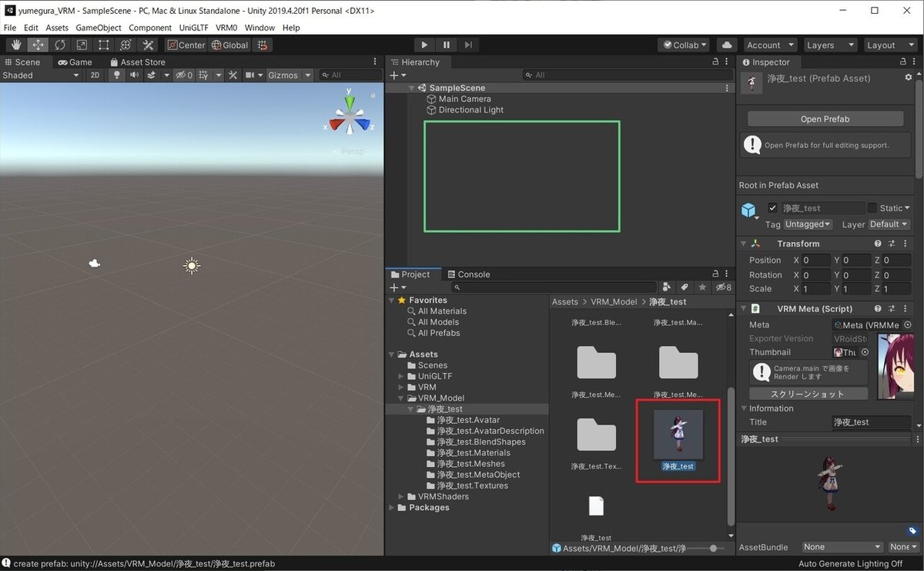Open the Account dropdown

(x=769, y=45)
